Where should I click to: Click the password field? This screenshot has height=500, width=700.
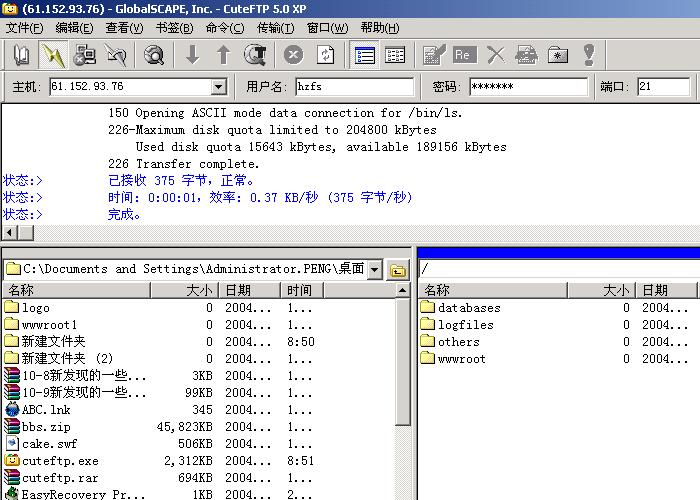point(529,87)
